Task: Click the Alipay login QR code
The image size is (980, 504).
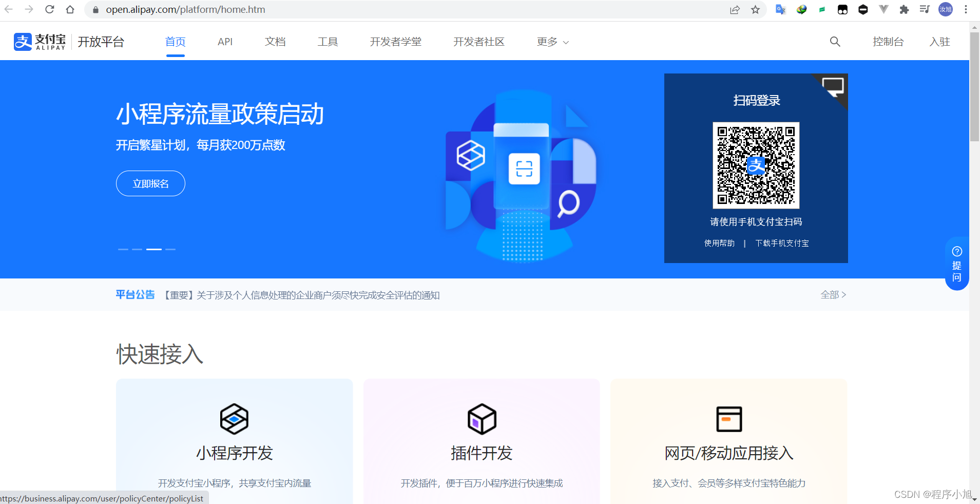Action: [x=756, y=165]
